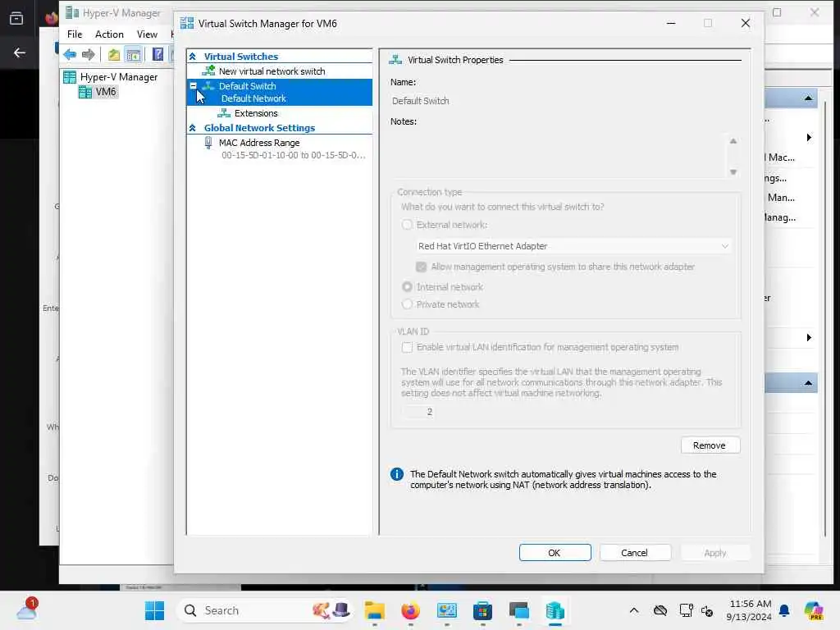Screen dimensions: 840x630
Task: Click the up-one-level folder toolbar icon
Action: pos(113,54)
